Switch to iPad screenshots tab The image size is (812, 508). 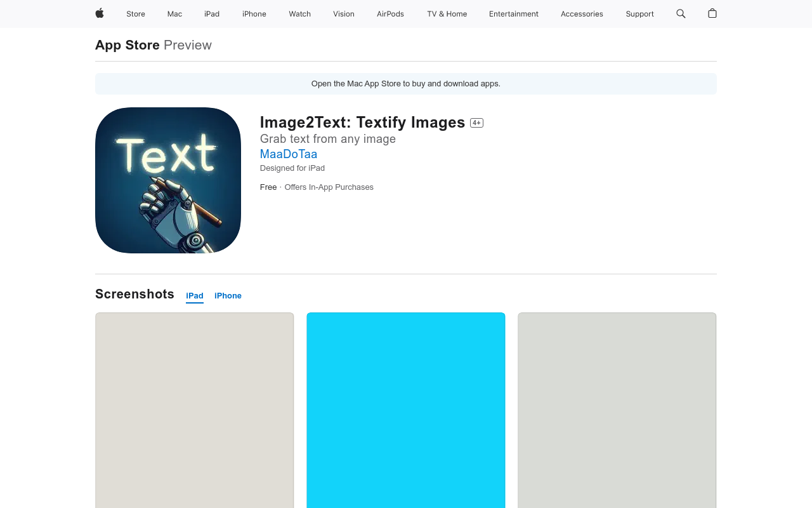pyautogui.click(x=195, y=296)
